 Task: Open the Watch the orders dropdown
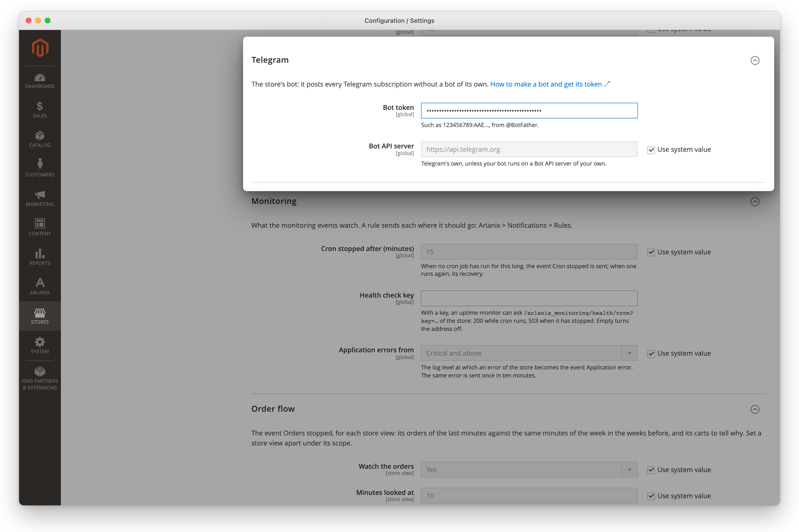click(529, 470)
